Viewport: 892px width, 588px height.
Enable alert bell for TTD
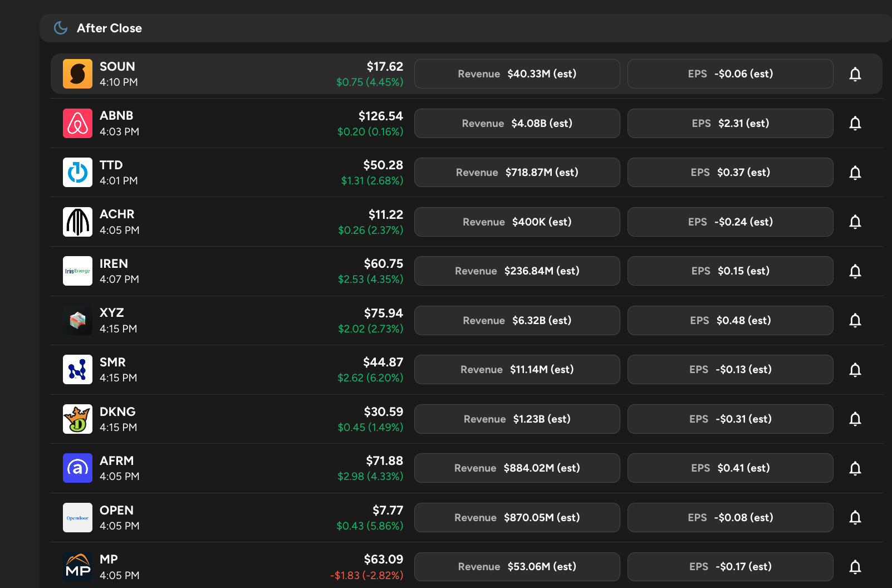click(x=855, y=173)
